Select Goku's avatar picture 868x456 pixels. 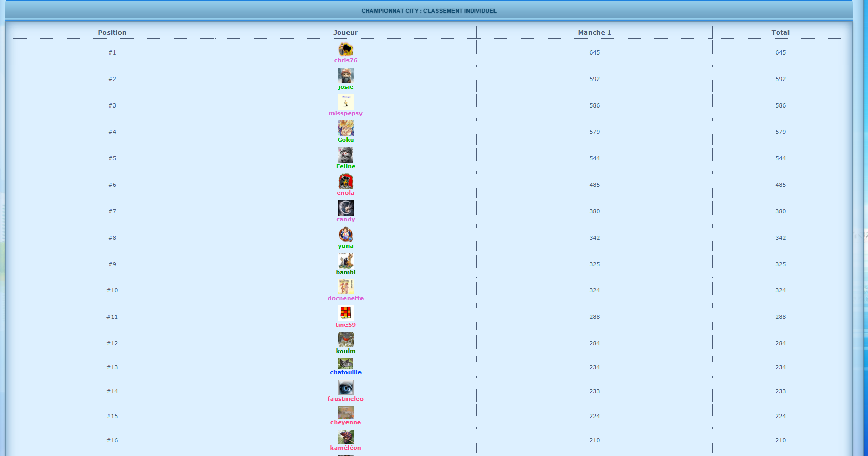pyautogui.click(x=345, y=128)
